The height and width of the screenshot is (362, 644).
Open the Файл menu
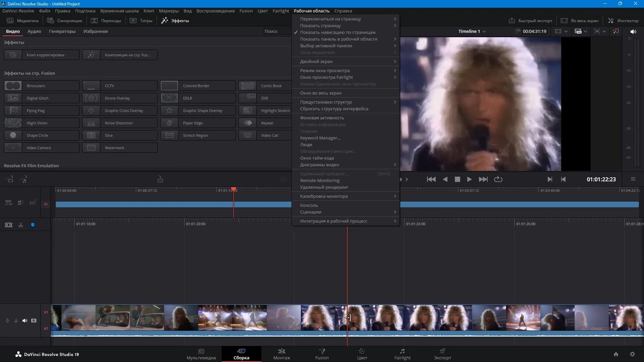pyautogui.click(x=45, y=11)
